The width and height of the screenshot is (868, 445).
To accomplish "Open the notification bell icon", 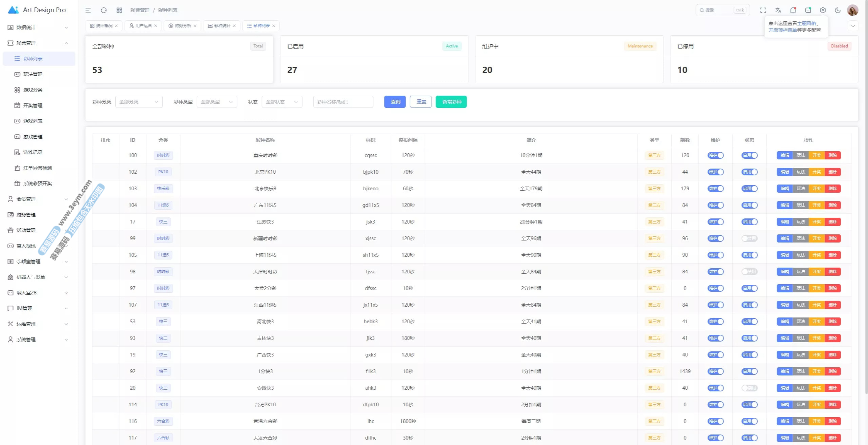I will click(x=793, y=10).
